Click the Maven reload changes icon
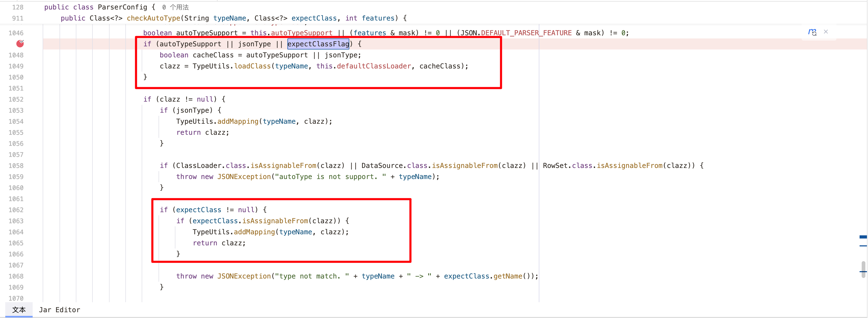Viewport: 868px width, 318px height. [812, 32]
